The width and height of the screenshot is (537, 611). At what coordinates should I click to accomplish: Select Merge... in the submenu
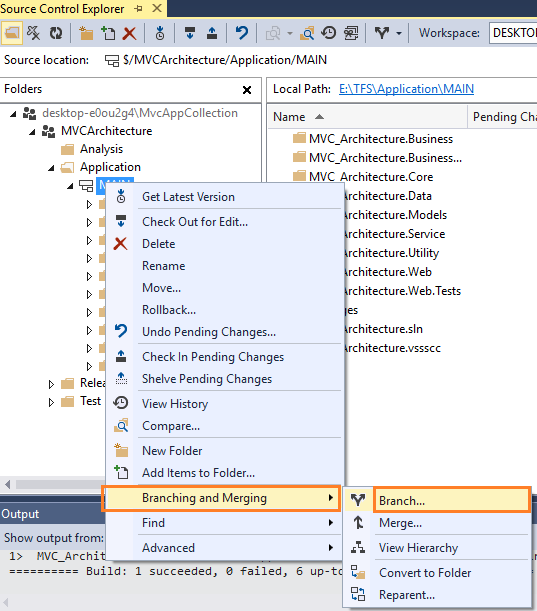point(437,523)
